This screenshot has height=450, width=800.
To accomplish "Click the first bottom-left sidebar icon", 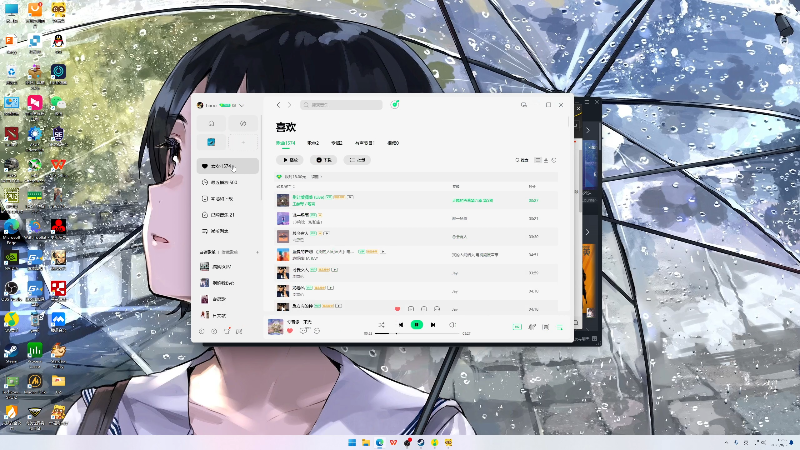I will coord(202,332).
